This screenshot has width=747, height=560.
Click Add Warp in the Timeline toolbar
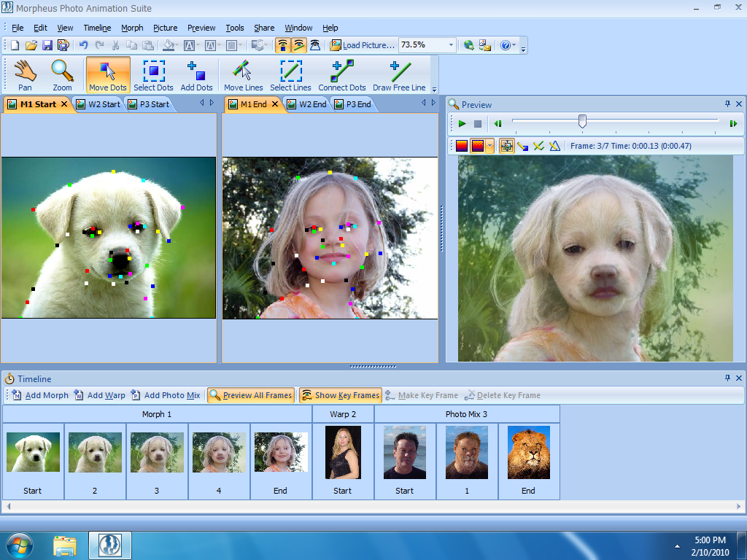99,394
